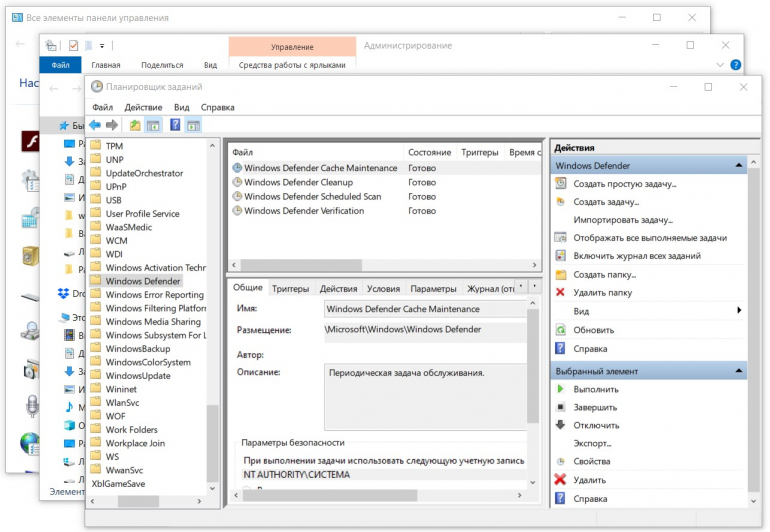Viewport: 770px width, 532px height.
Task: Click the Имя field with task name
Action: [425, 309]
